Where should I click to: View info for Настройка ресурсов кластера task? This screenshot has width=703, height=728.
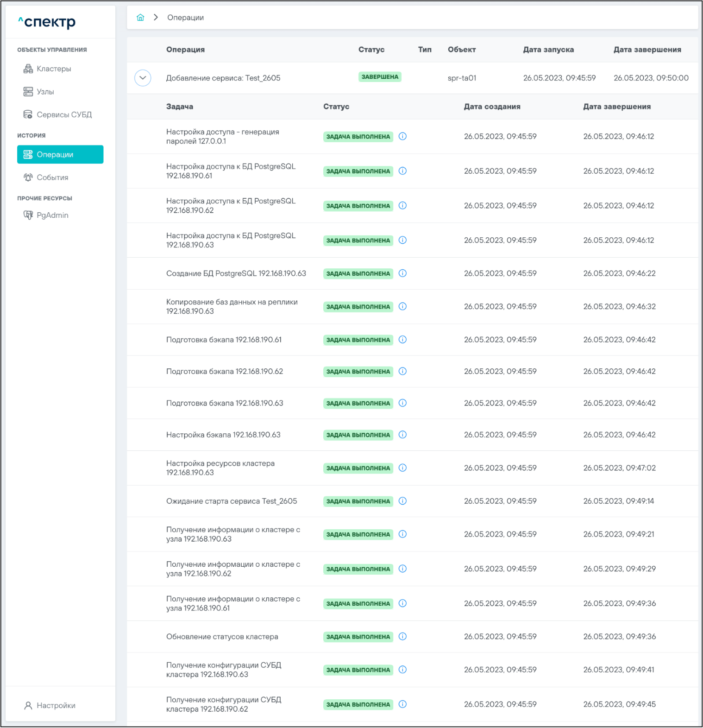[x=402, y=468]
